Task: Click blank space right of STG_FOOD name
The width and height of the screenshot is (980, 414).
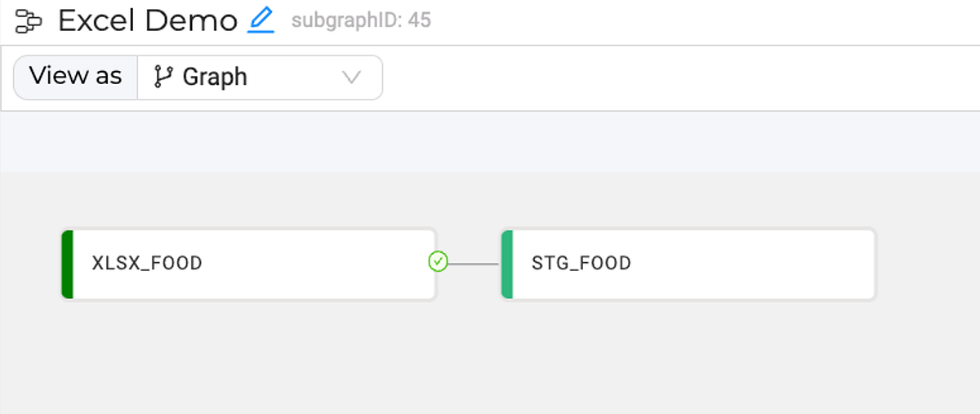Action: click(751, 264)
